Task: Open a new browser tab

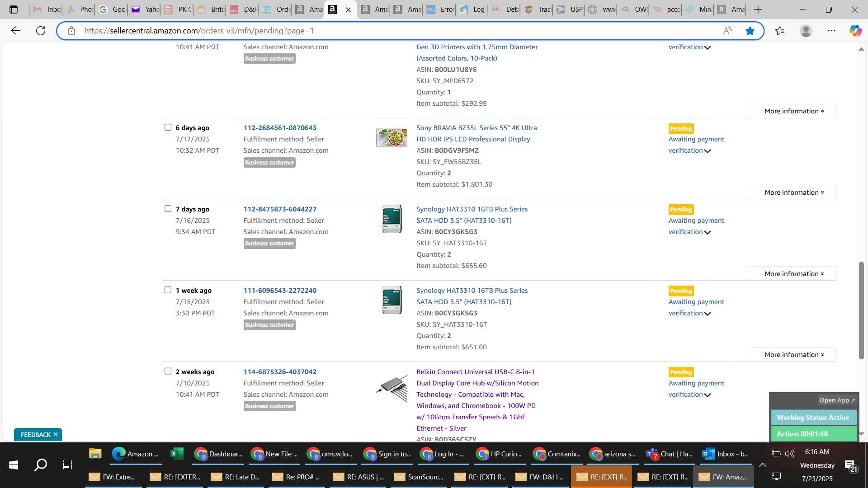Action: pyautogui.click(x=758, y=9)
